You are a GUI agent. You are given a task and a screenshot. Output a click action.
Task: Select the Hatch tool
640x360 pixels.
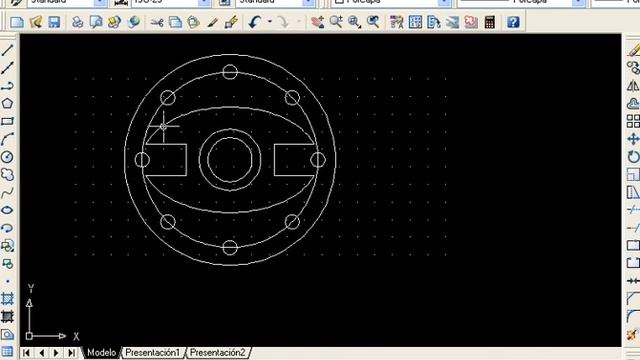tap(7, 299)
